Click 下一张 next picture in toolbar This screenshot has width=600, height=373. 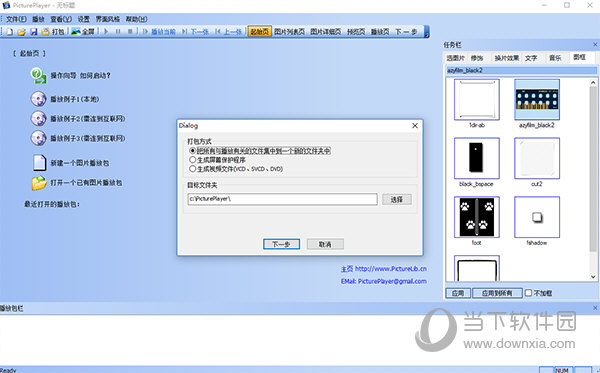click(x=196, y=32)
